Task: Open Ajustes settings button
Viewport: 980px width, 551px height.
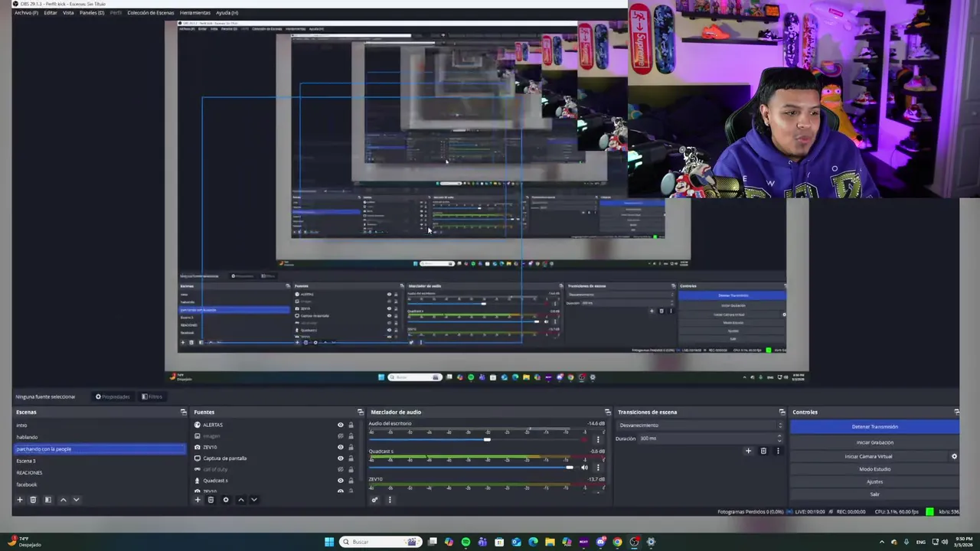Action: coord(874,481)
